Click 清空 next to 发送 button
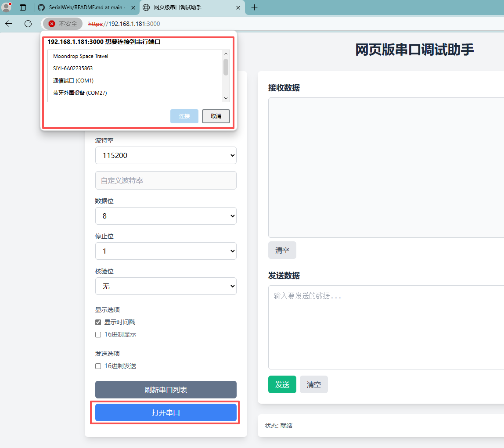504x448 pixels. [x=314, y=384]
